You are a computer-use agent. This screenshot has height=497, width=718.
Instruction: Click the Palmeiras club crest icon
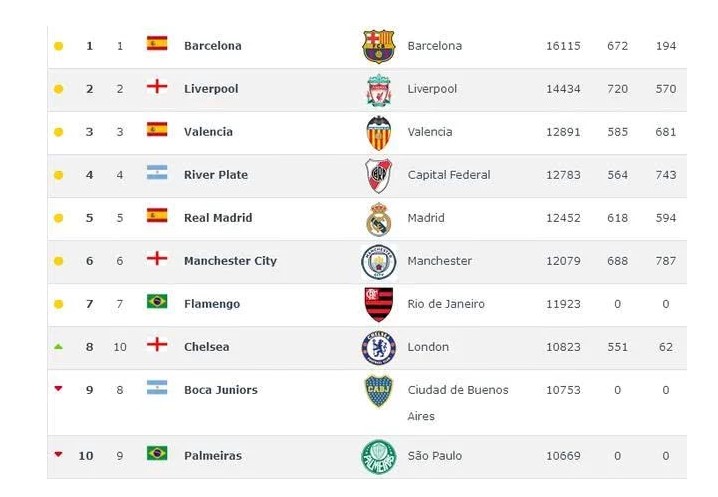[378, 457]
